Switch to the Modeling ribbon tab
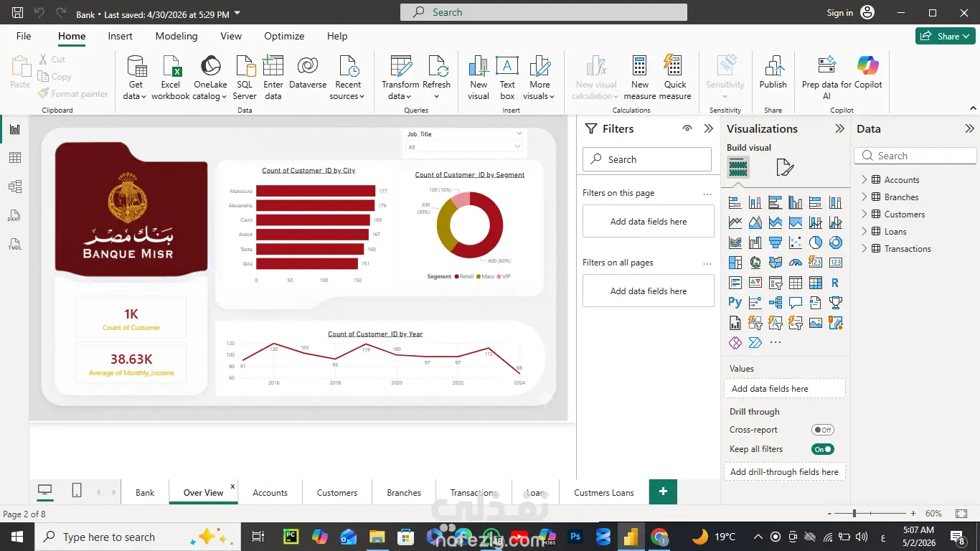The image size is (980, 551). pyautogui.click(x=176, y=36)
